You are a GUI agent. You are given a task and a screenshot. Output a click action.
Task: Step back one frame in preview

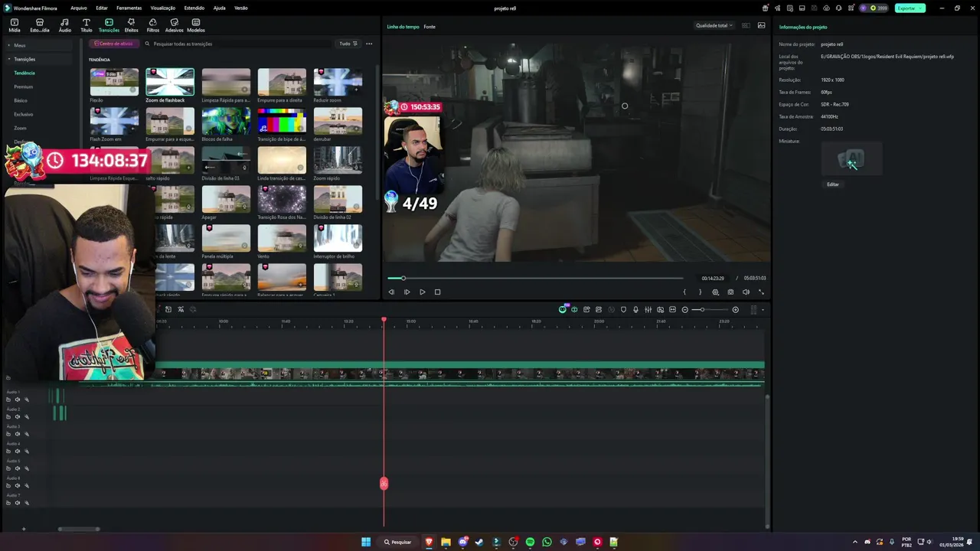pyautogui.click(x=391, y=292)
